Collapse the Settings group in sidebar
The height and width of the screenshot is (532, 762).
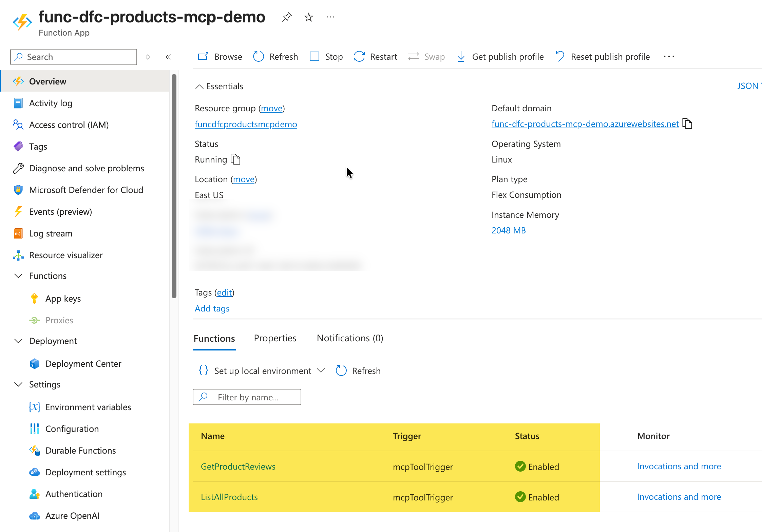coord(19,384)
